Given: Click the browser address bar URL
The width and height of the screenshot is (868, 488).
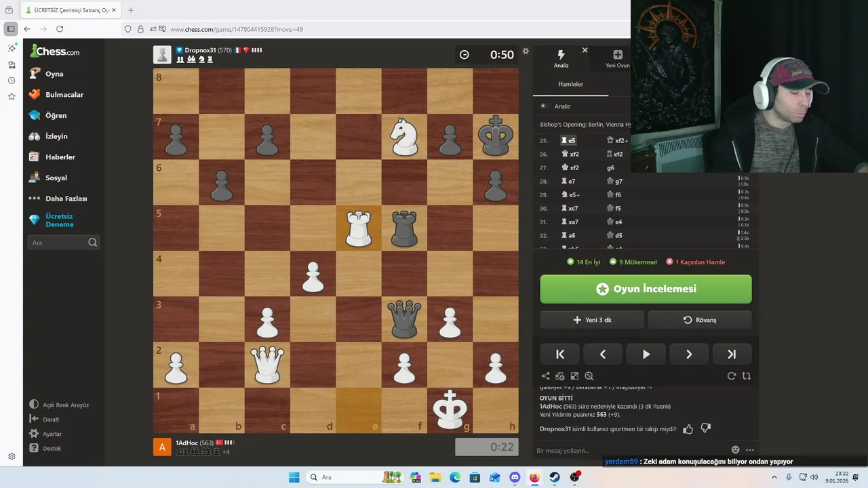Looking at the screenshot, I should tap(236, 29).
